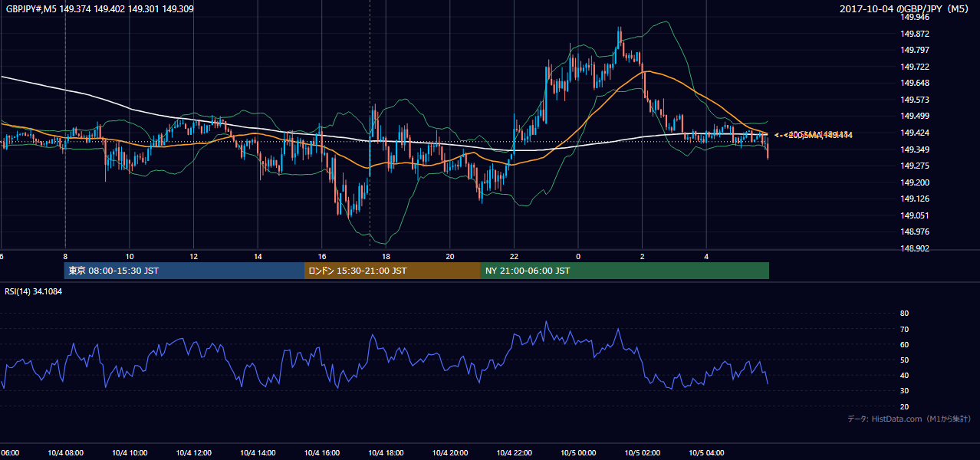Click the 148.902 price axis label
Screen dimensions: 980x460
tap(915, 248)
